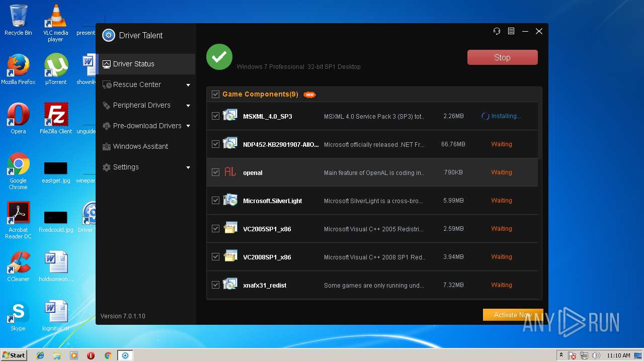Uncheck the MSXML_4.0_SP3 checkbox
Image resolution: width=644 pixels, height=362 pixels.
(x=215, y=116)
